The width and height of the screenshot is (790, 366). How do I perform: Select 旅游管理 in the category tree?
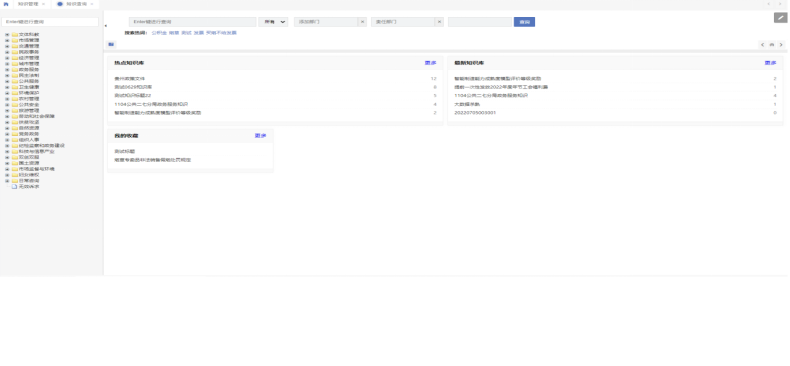[29, 110]
